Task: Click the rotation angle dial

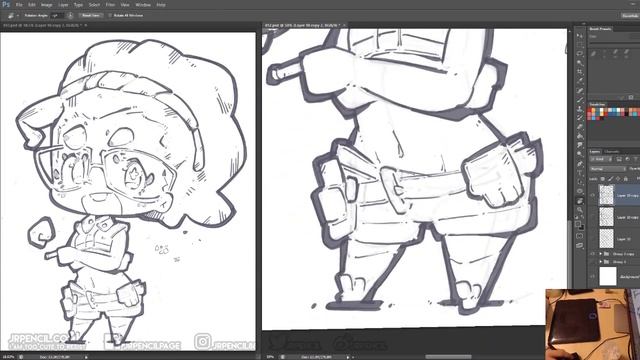Action: coord(70,16)
